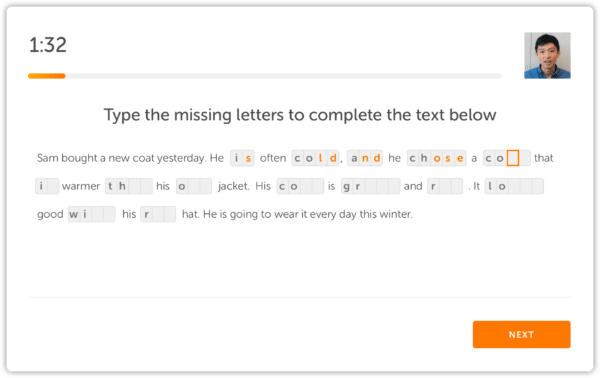The image size is (600, 378).
Task: Click the first empty box after 'r' following 'and'
Action: click(x=445, y=186)
